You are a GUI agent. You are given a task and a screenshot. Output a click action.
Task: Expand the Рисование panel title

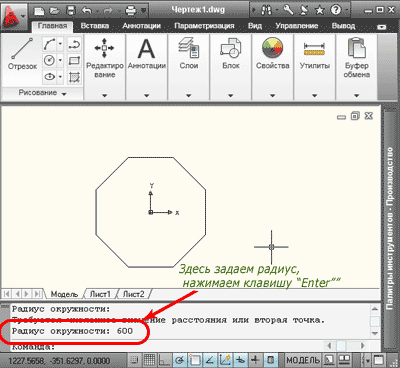[42, 93]
